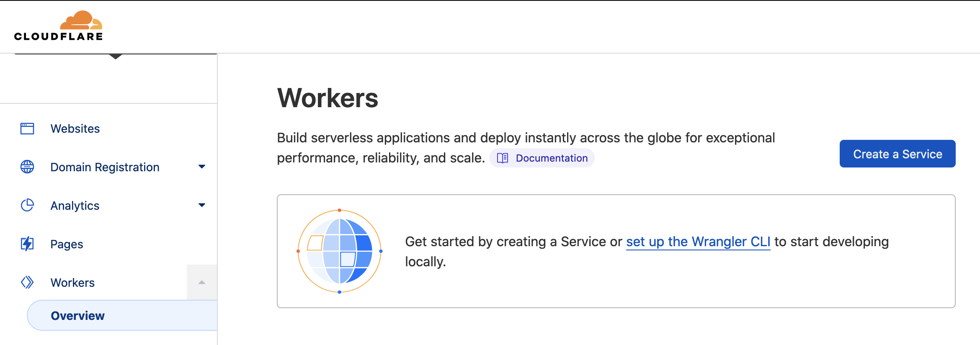Click the Documentation book icon
980x345 pixels.
(x=503, y=158)
